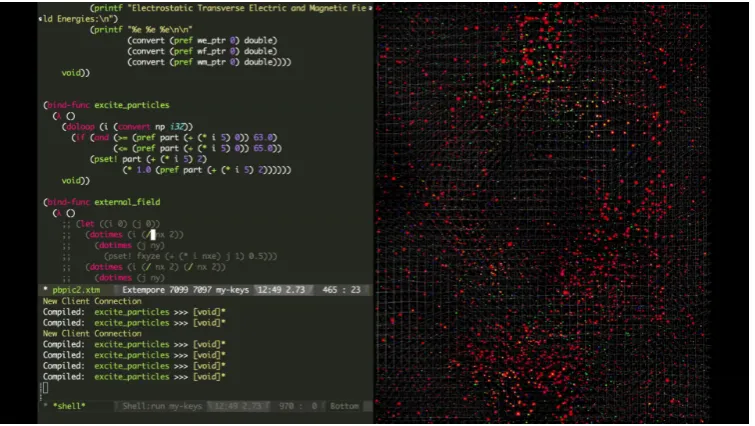Screen dimensions: 755x426
Task: Click the value 65.0 in the code
Action: pyautogui.click(x=263, y=148)
